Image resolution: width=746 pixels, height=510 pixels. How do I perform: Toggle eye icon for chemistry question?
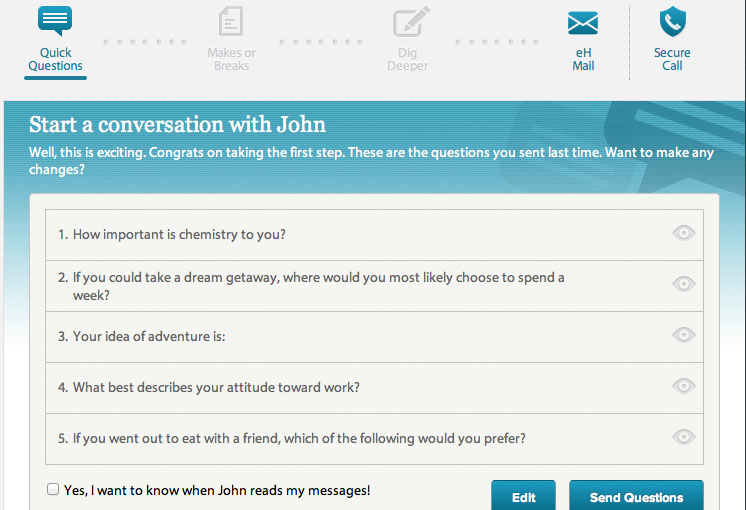pyautogui.click(x=683, y=233)
